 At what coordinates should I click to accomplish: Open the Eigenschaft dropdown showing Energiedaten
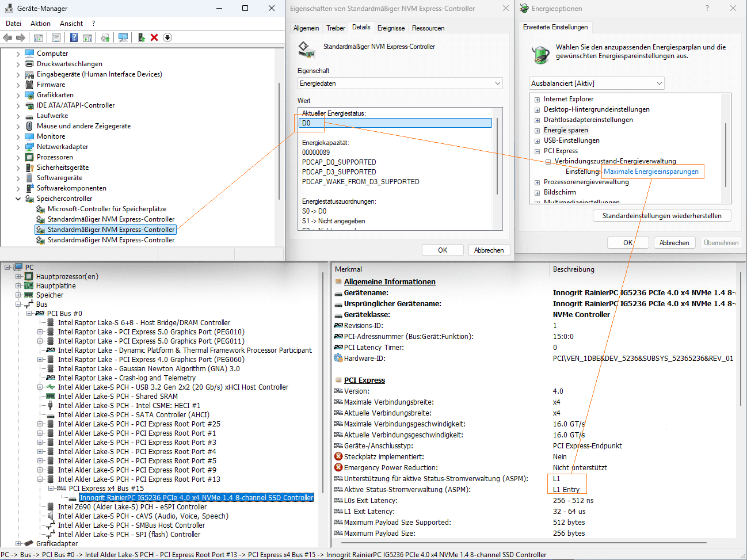pyautogui.click(x=400, y=83)
